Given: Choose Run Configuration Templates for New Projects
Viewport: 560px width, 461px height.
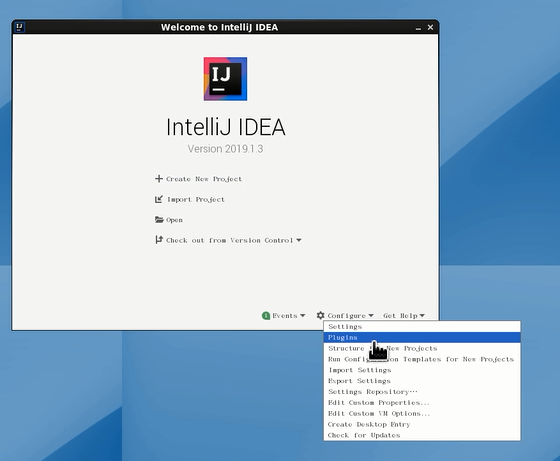Looking at the screenshot, I should pyautogui.click(x=422, y=359).
